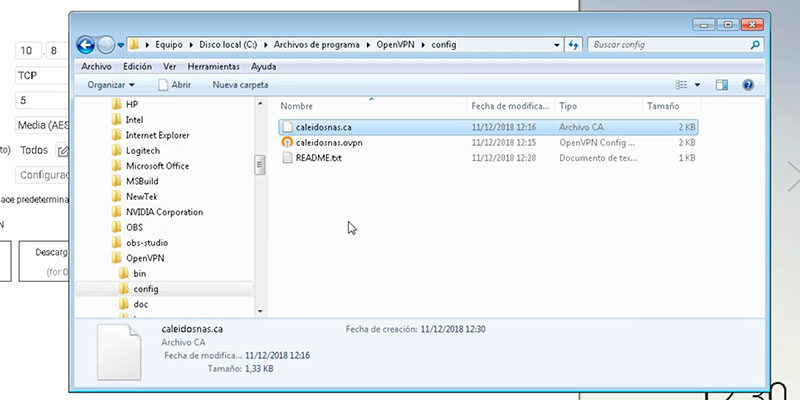Open recent locations dropdown beside nav arrows
This screenshot has width=800, height=400.
tap(120, 45)
